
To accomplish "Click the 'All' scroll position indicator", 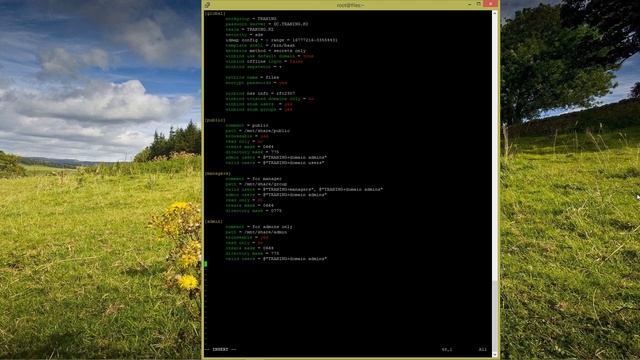I will pos(482,349).
